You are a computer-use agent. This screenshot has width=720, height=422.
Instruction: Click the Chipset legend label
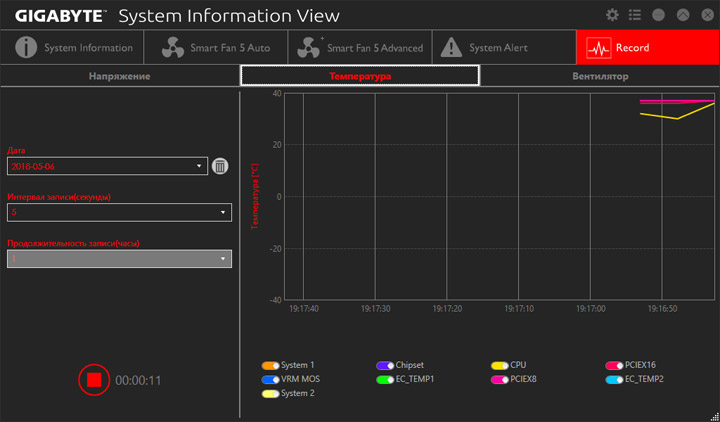pyautogui.click(x=410, y=365)
